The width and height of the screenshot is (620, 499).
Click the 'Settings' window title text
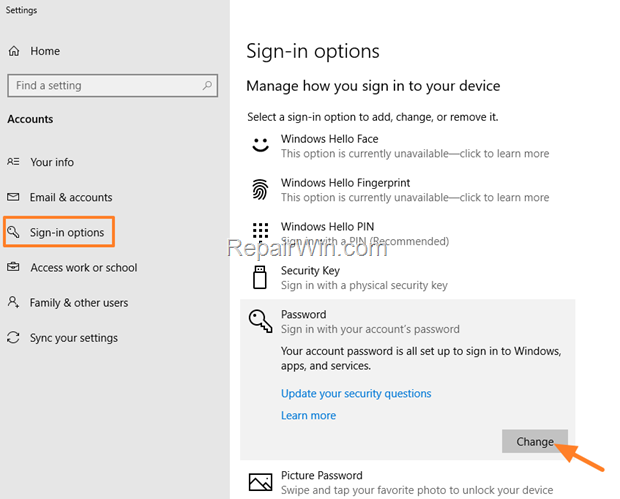coord(21,10)
